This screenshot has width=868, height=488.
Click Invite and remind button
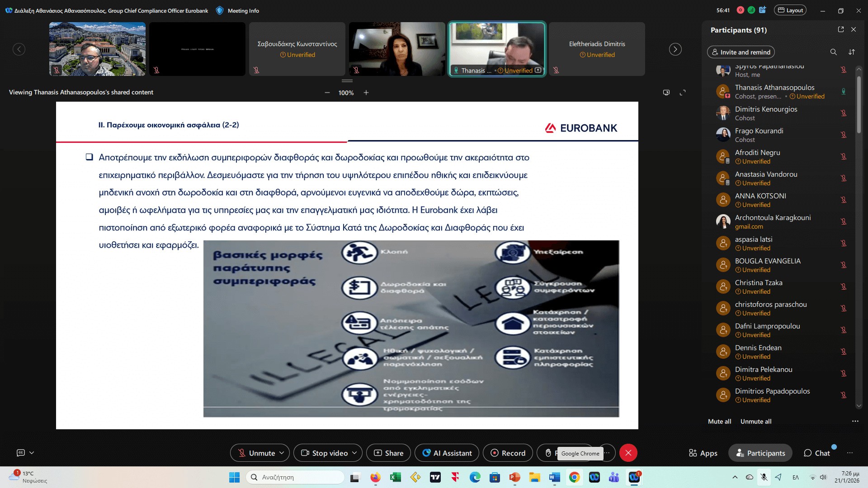741,52
